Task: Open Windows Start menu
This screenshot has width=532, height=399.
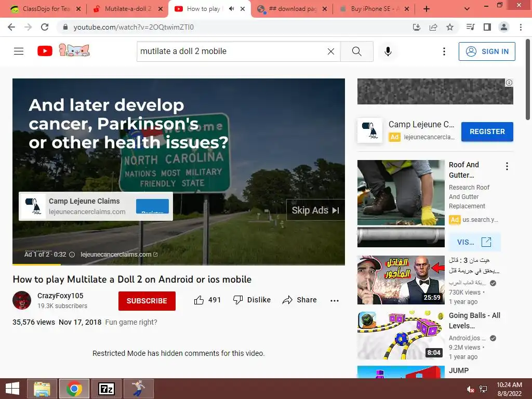Action: 12,389
